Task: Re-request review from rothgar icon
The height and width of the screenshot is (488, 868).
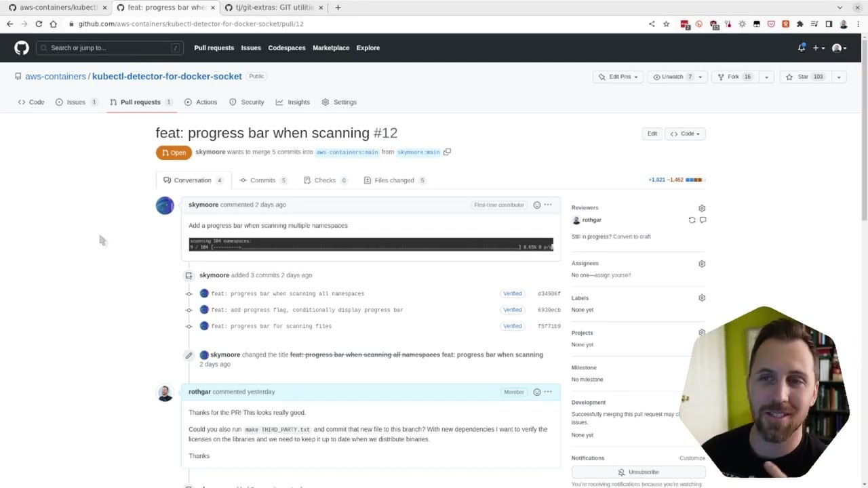Action: pyautogui.click(x=692, y=220)
